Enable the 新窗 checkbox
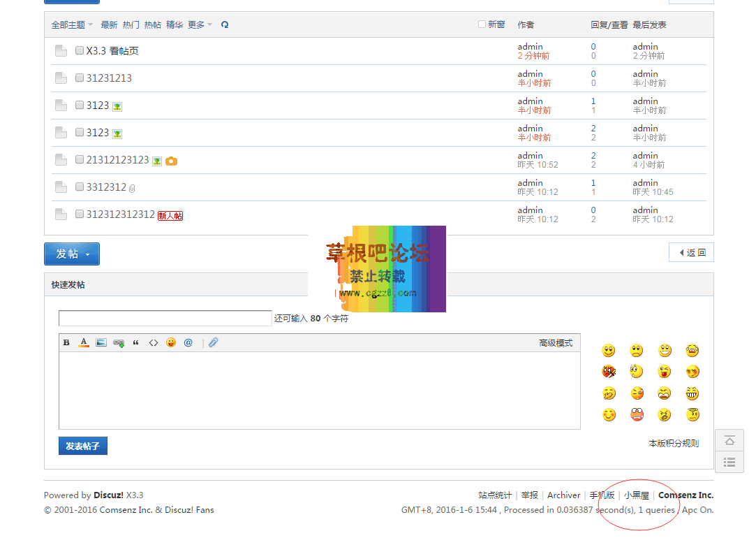756x538 pixels. (x=482, y=24)
